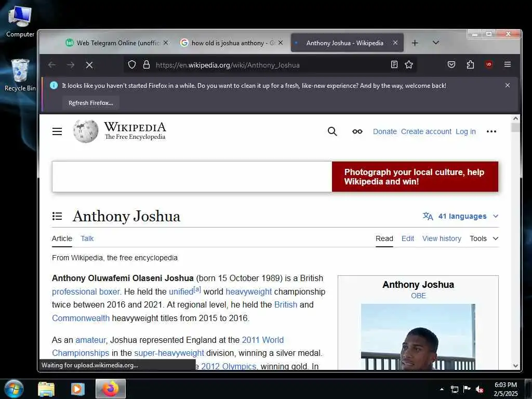Click the address bar URL field

[x=270, y=65]
